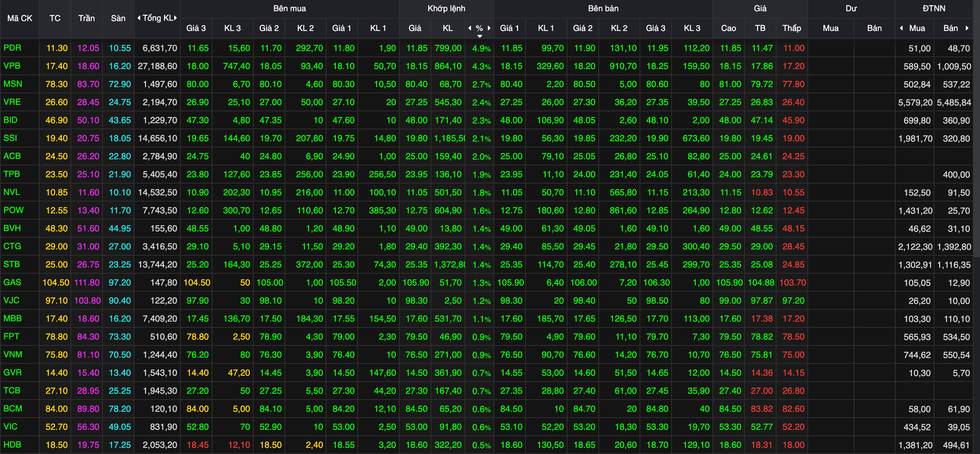Click the right arrow after ĐTNN Bán header
Viewport: 980px width, 454px height.
(967, 28)
